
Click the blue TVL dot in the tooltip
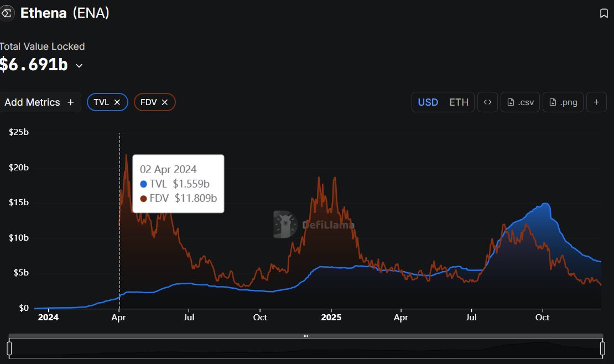[143, 184]
